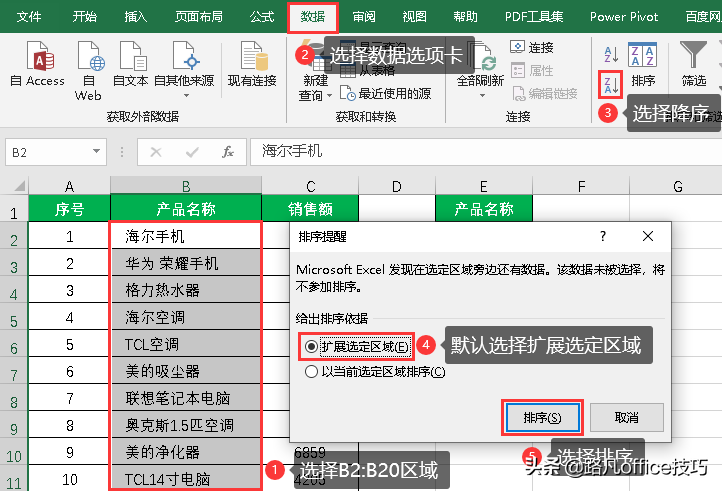Open PDF工具集 tab

[x=534, y=17]
